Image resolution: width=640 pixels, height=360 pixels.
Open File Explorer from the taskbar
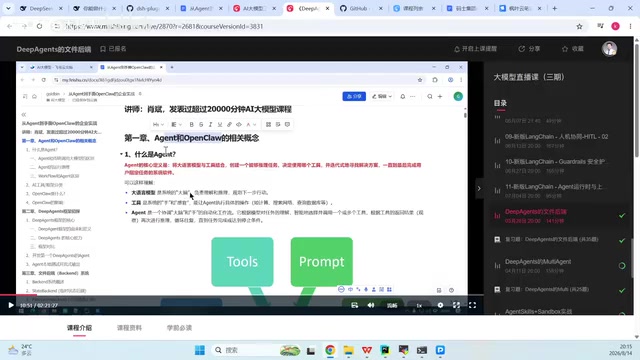348,350
